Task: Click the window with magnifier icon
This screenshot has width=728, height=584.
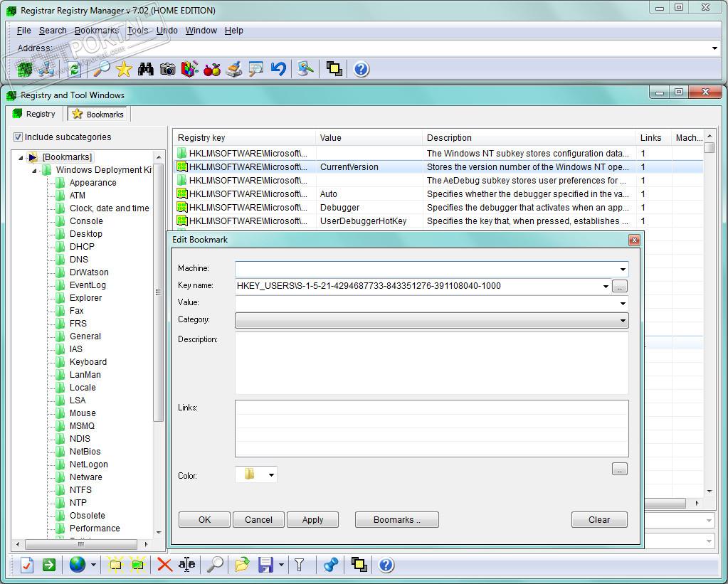Action: [x=255, y=69]
